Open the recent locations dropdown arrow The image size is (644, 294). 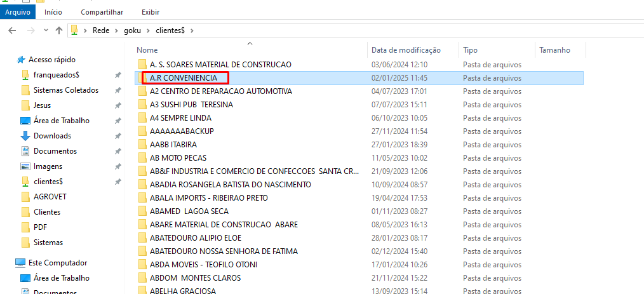(45, 30)
